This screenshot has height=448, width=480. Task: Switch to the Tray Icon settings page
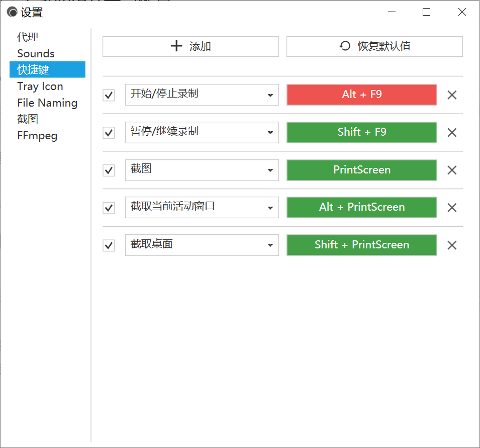[40, 86]
